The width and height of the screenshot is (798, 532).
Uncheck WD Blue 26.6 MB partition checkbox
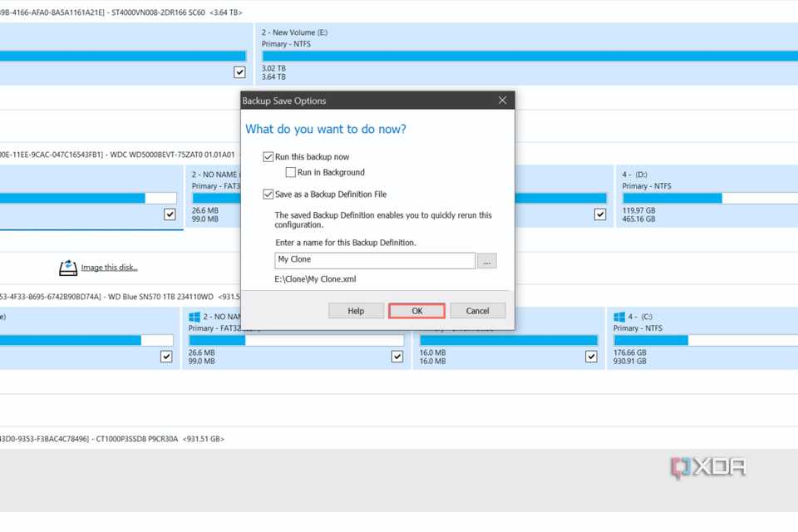tap(397, 357)
